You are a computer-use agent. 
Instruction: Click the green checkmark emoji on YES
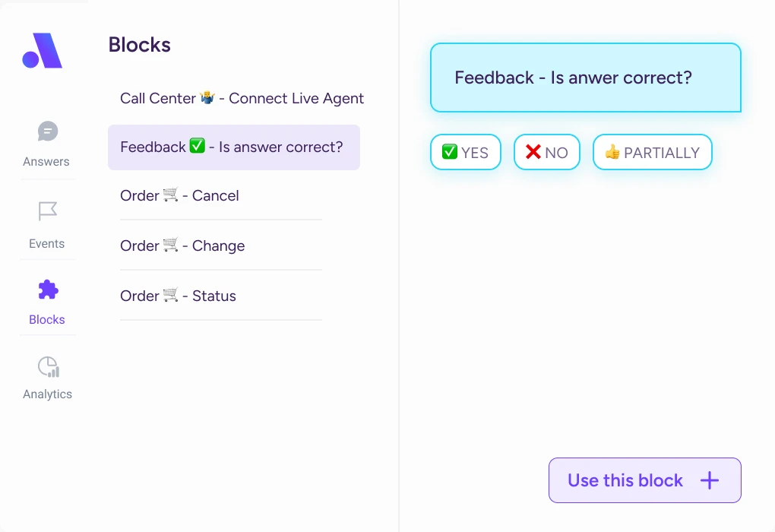click(x=449, y=152)
